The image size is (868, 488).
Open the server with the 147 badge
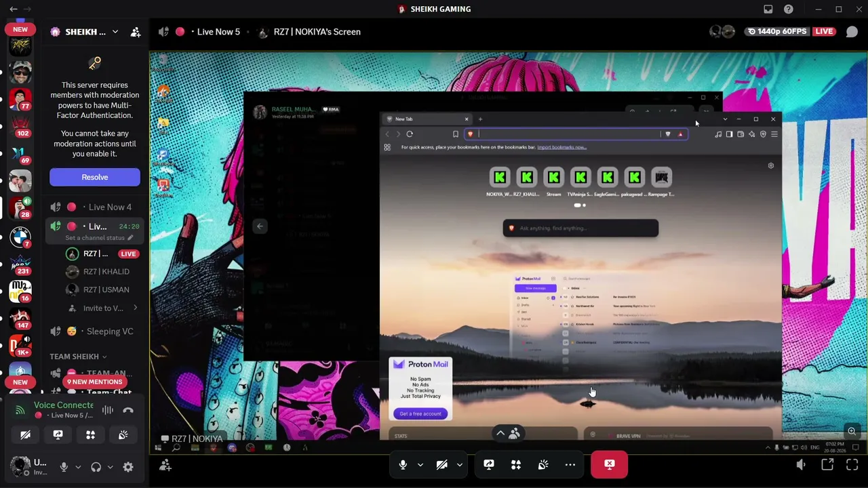[20, 318]
